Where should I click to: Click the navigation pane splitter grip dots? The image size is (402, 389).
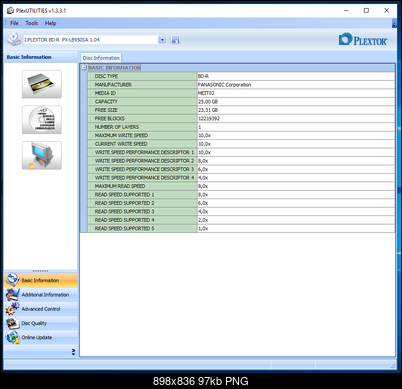[41, 271]
